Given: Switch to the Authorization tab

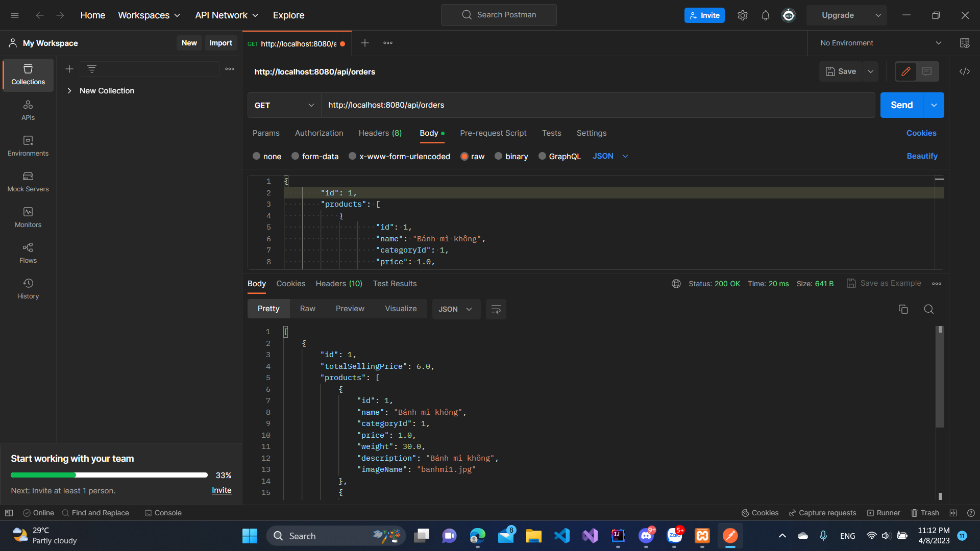Looking at the screenshot, I should click(x=318, y=133).
